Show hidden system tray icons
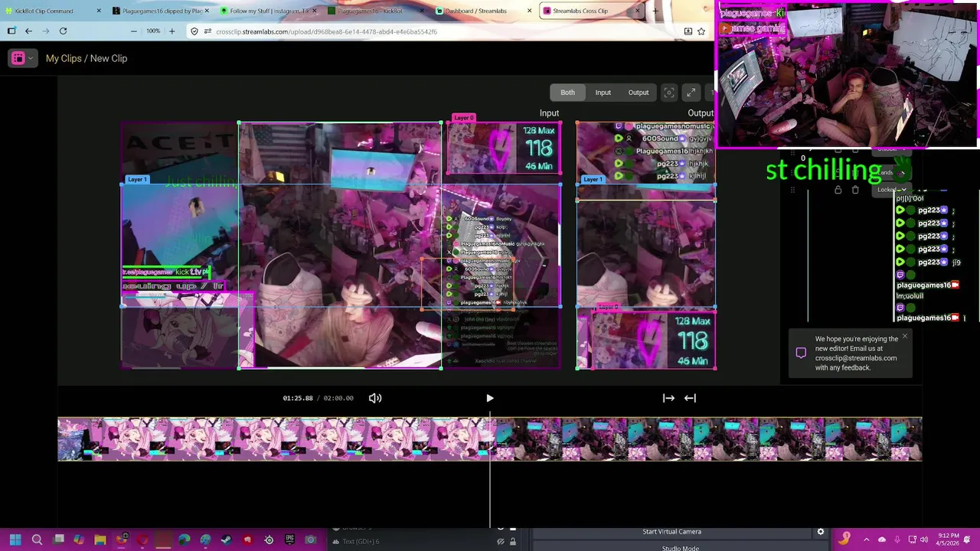Viewport: 980px width, 551px height. coord(867,540)
